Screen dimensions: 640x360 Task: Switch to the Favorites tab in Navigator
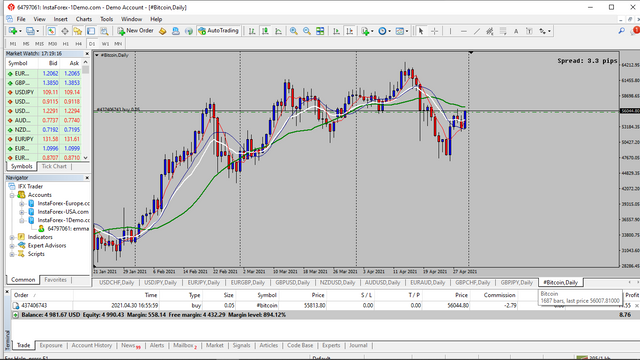coord(56,280)
